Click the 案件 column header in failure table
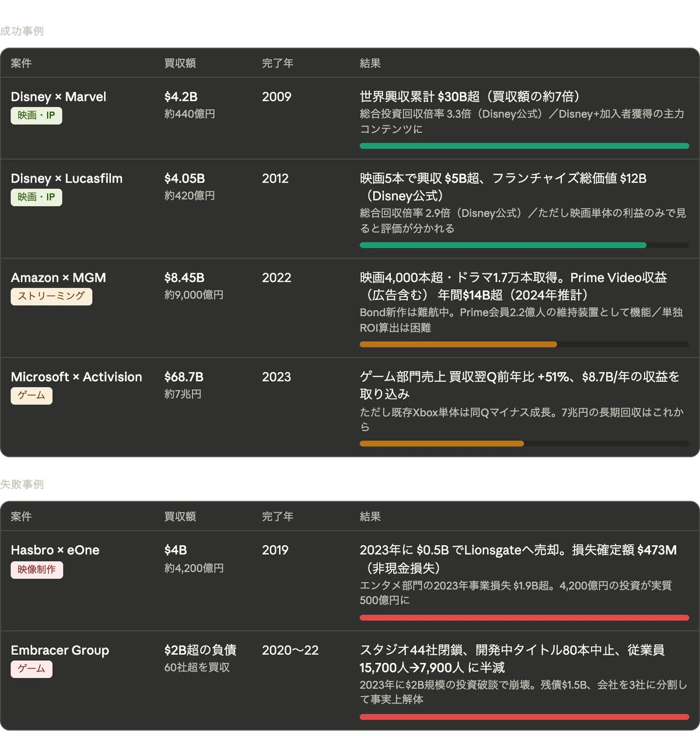The height and width of the screenshot is (750, 700). tap(21, 517)
